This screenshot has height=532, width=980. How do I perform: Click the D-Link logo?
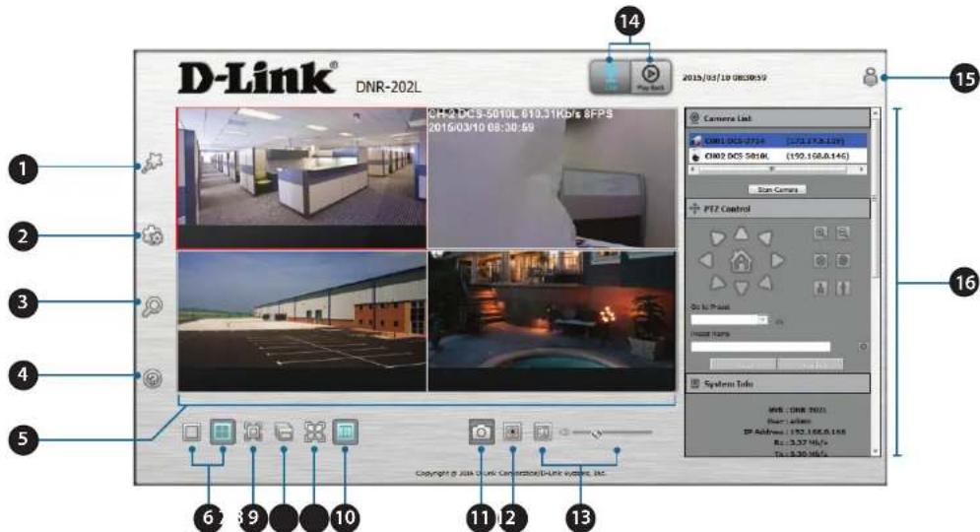(x=257, y=78)
